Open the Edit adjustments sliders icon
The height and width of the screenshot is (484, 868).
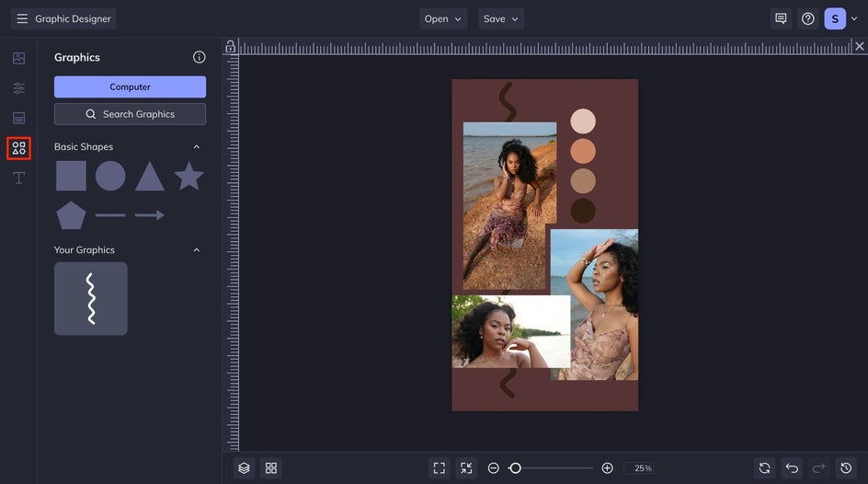18,88
